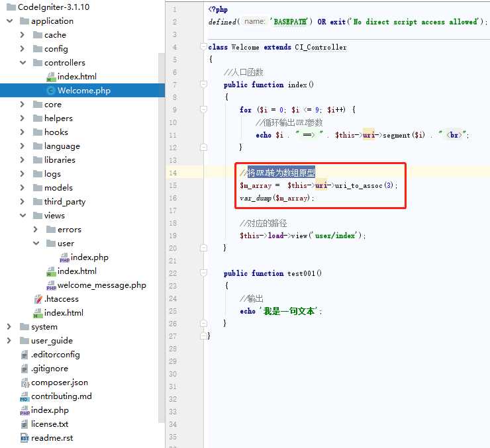Click the MD icon of contributing.md
Screen dimensions: 490x448
pos(24,396)
